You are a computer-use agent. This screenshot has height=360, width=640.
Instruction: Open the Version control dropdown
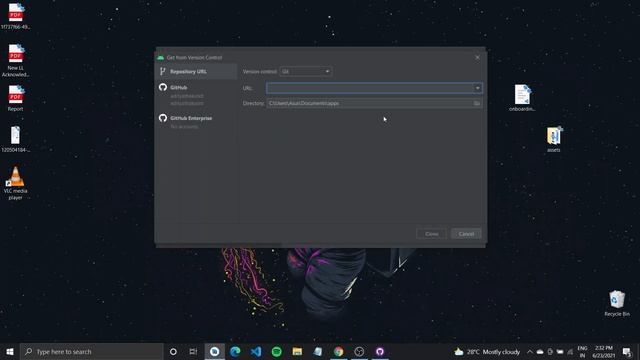306,71
